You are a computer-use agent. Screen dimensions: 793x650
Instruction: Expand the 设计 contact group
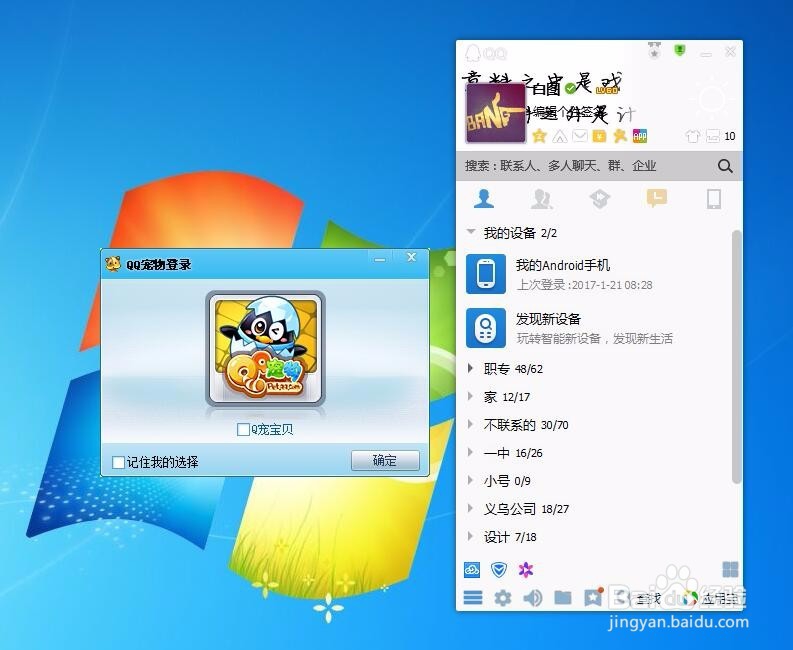pos(471,536)
